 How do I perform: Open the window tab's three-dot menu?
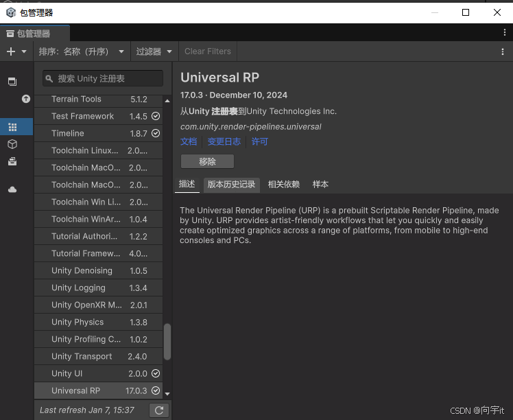point(505,32)
